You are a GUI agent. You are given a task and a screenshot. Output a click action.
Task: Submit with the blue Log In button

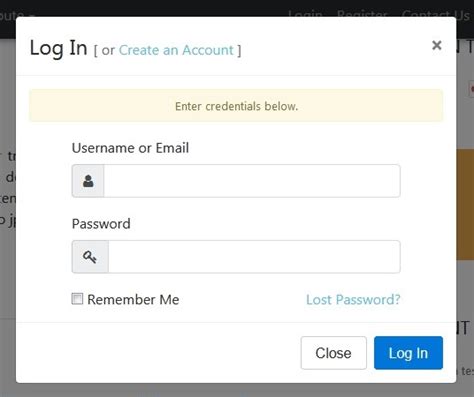click(408, 353)
